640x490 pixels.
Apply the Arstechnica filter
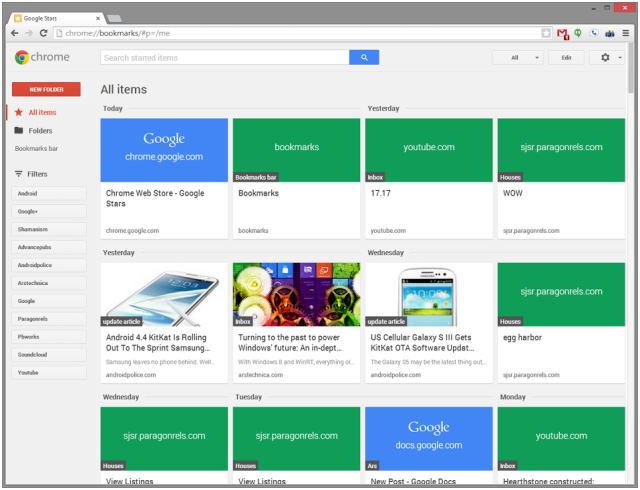point(49,283)
